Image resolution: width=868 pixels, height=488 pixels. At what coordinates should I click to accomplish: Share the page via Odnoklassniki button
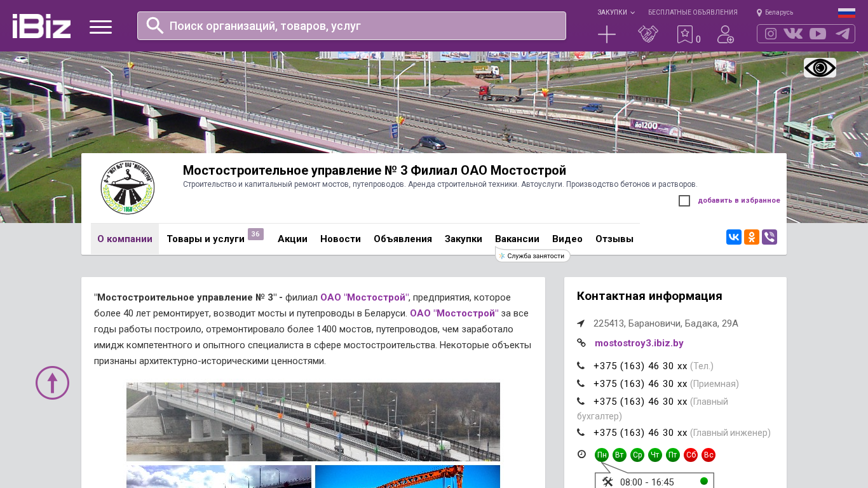[x=752, y=237]
